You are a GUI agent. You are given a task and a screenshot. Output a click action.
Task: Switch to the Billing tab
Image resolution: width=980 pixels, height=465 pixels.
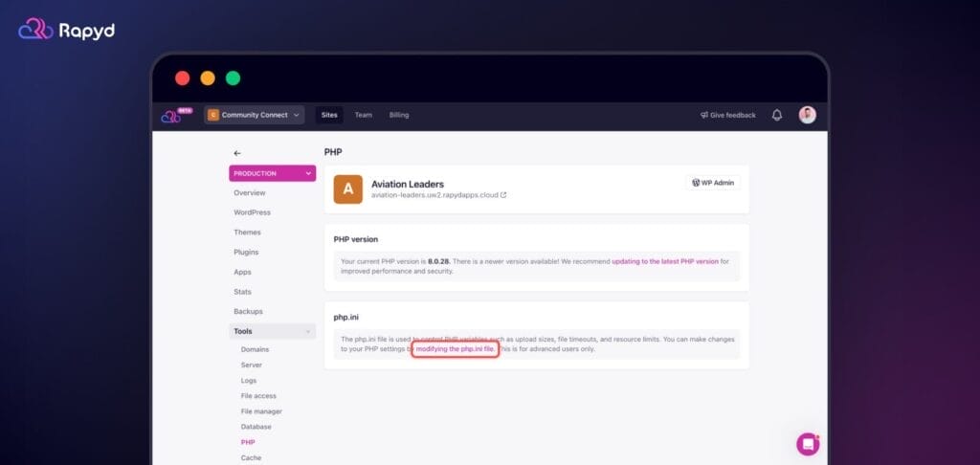coord(399,115)
